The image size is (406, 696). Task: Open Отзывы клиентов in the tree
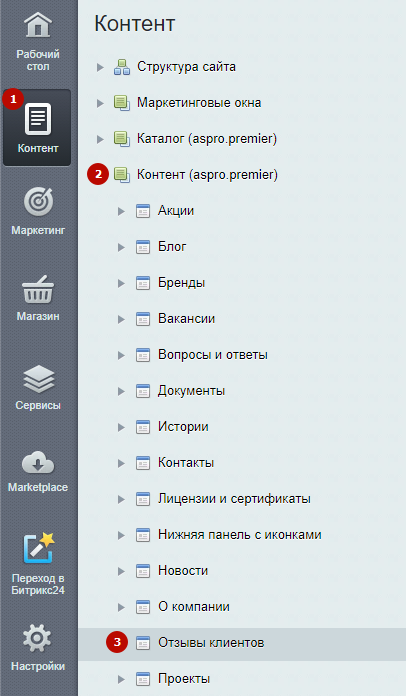211,642
